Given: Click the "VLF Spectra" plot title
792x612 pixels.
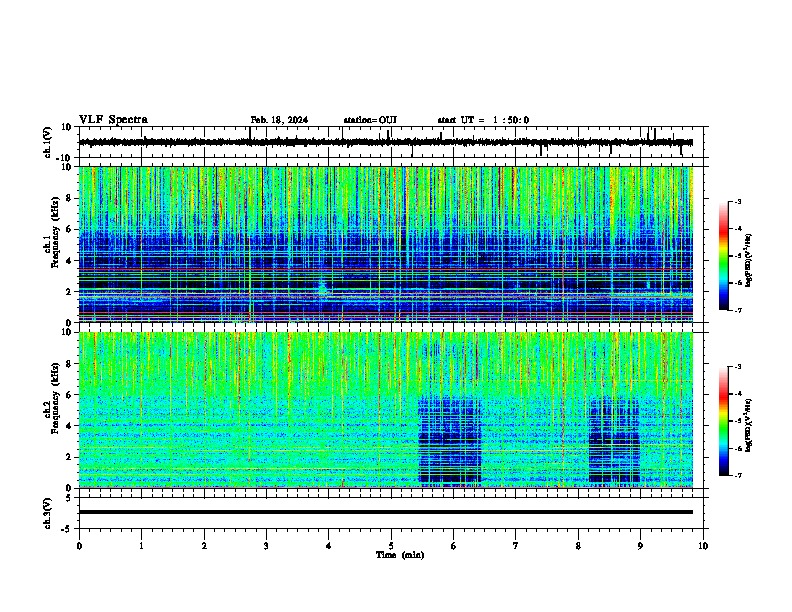Looking at the screenshot, I should click(x=113, y=120).
